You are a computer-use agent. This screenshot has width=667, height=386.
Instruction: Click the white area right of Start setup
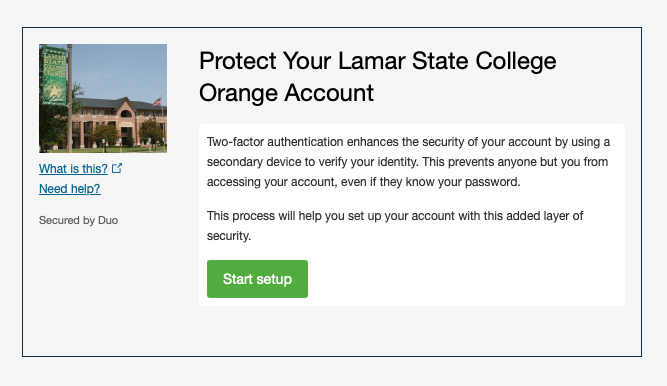[466, 279]
